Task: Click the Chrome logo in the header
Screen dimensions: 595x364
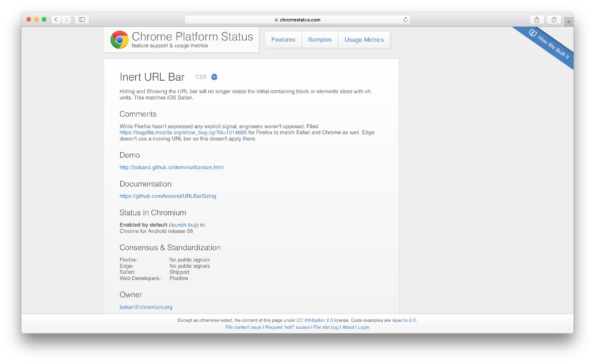Action: click(119, 40)
